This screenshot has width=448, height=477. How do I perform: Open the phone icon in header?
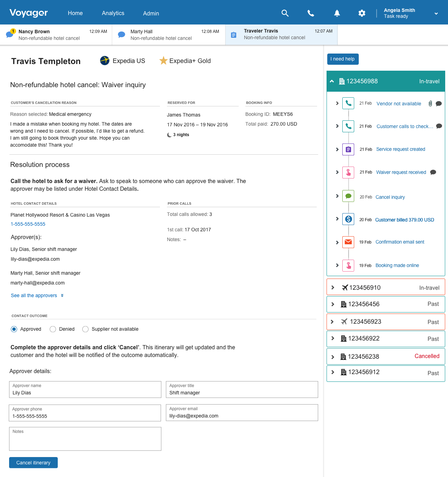(x=310, y=13)
